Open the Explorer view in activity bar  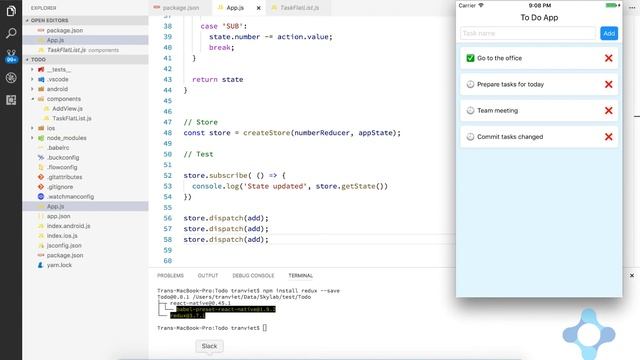pyautogui.click(x=11, y=11)
